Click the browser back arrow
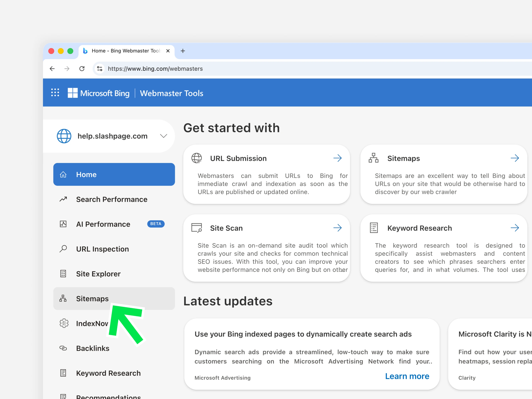 (52, 69)
